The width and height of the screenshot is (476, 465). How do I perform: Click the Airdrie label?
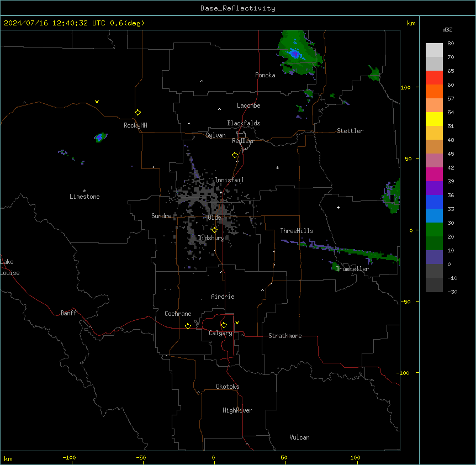[x=223, y=297]
